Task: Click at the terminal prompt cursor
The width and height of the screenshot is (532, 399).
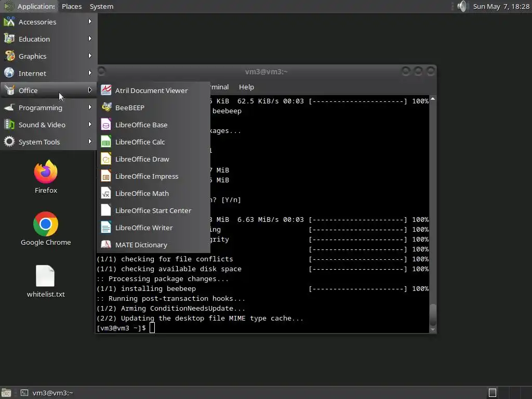Action: (x=152, y=328)
